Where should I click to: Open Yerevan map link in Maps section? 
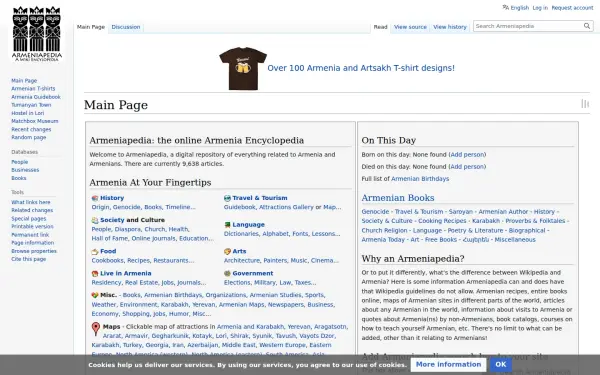(x=299, y=327)
